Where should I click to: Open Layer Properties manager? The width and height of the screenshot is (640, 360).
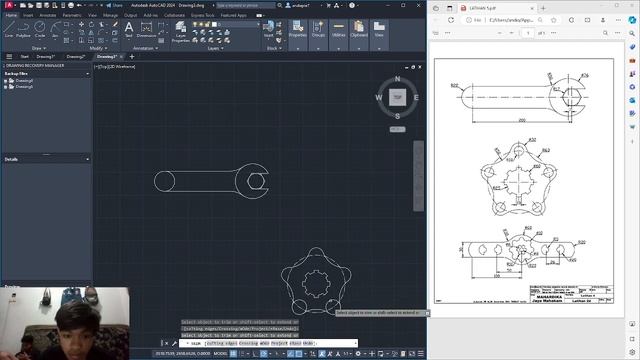(x=181, y=32)
